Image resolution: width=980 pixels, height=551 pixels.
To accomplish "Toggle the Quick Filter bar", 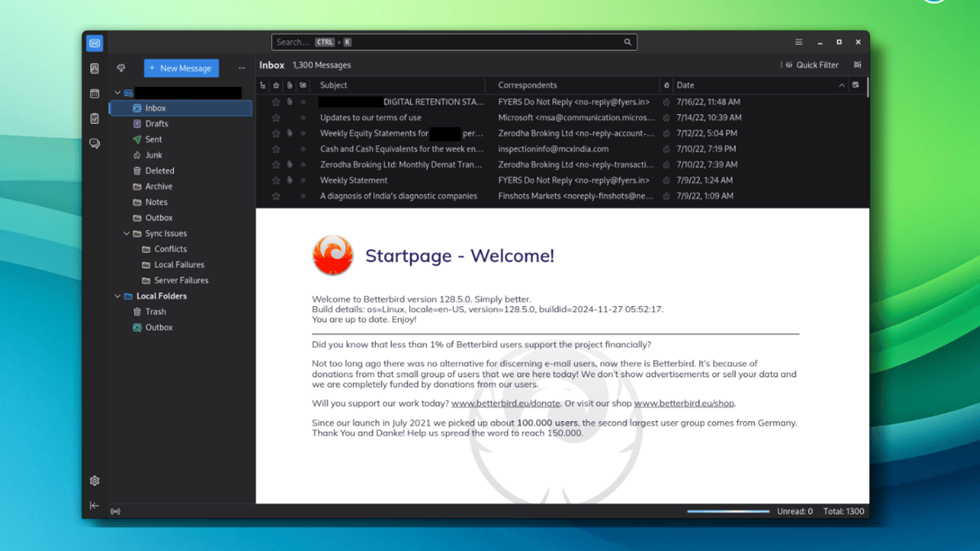I will coord(811,65).
